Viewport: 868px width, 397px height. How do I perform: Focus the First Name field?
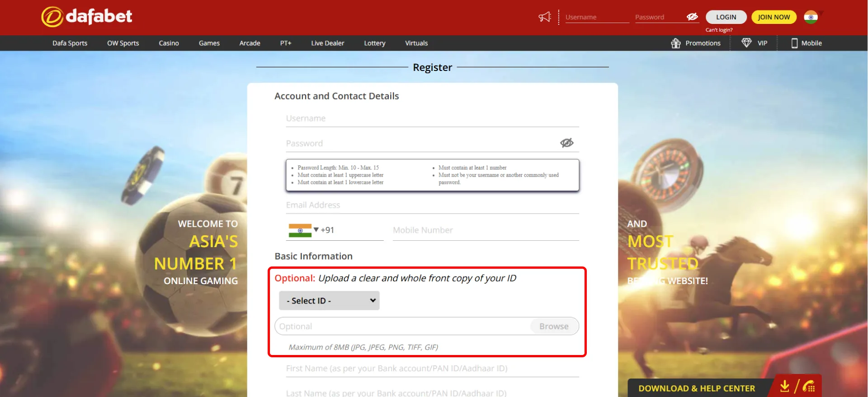pyautogui.click(x=432, y=369)
